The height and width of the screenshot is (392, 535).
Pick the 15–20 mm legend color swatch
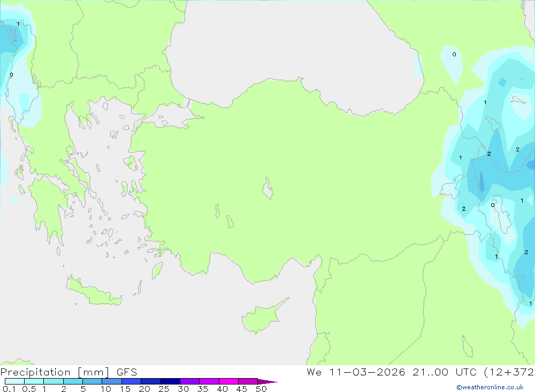tap(132, 381)
